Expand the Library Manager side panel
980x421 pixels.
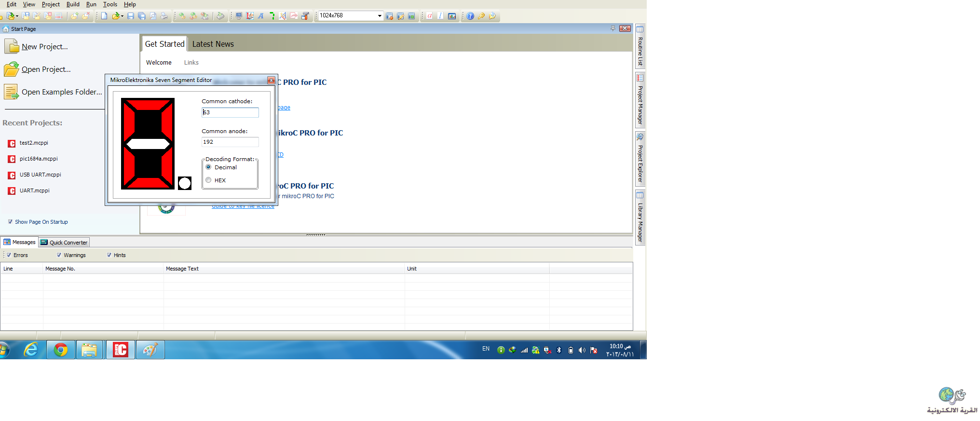coord(640,217)
